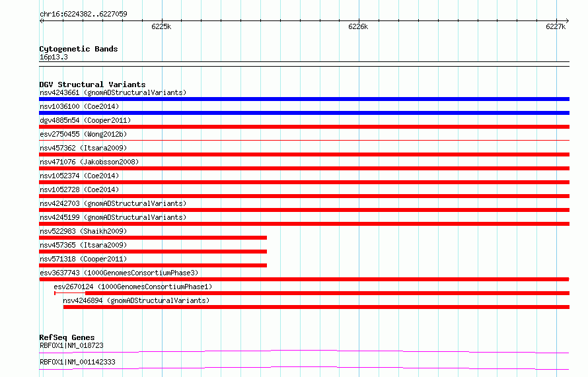Click the red bar under nsv1052728

click(x=304, y=196)
